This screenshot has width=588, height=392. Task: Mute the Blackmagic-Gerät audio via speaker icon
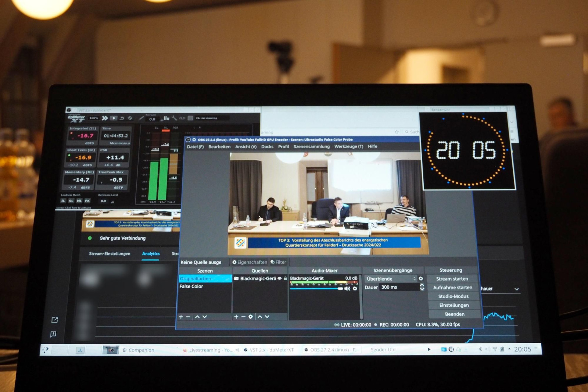point(347,289)
